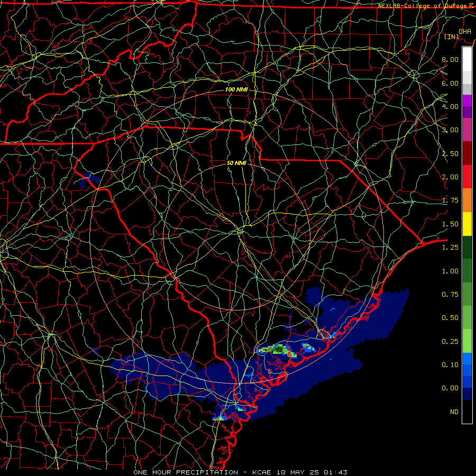Click the ND legend label
The height and width of the screenshot is (476, 476).
pyautogui.click(x=454, y=412)
